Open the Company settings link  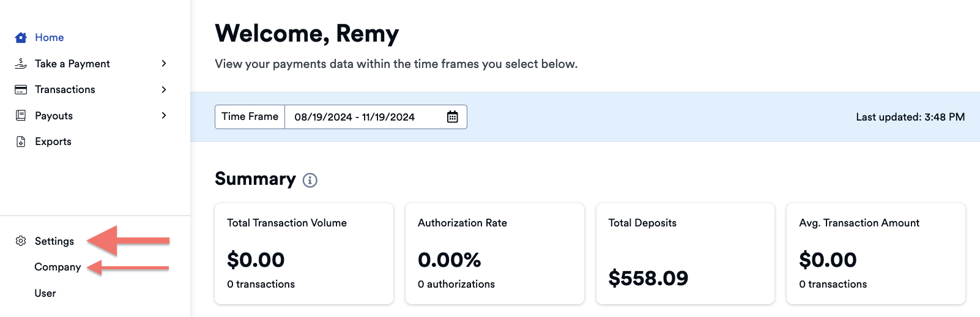point(58,267)
